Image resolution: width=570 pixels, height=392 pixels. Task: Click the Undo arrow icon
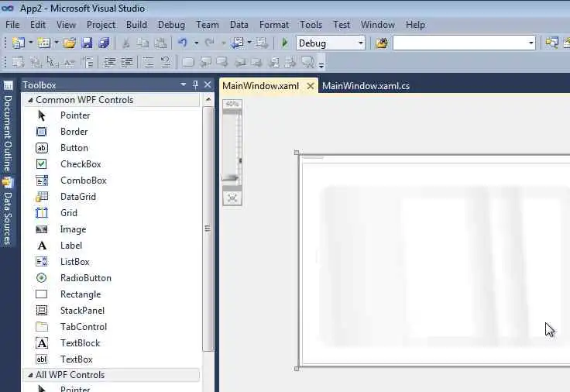(x=182, y=43)
